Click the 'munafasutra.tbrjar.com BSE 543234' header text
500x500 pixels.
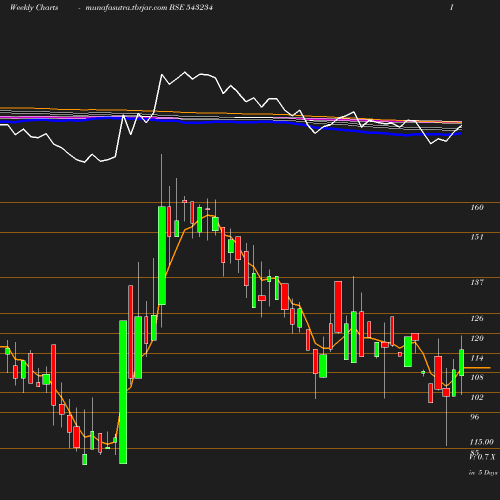pyautogui.click(x=149, y=8)
